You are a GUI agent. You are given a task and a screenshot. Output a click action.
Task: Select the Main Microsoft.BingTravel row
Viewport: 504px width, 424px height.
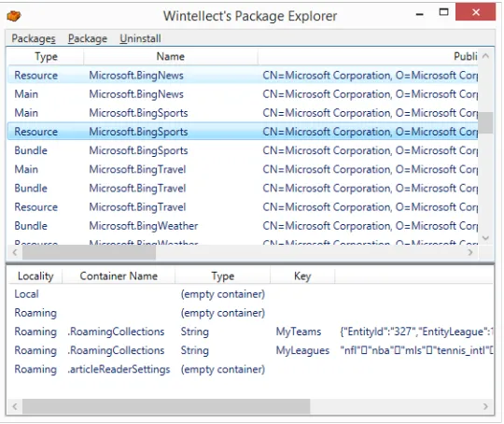coord(243,169)
